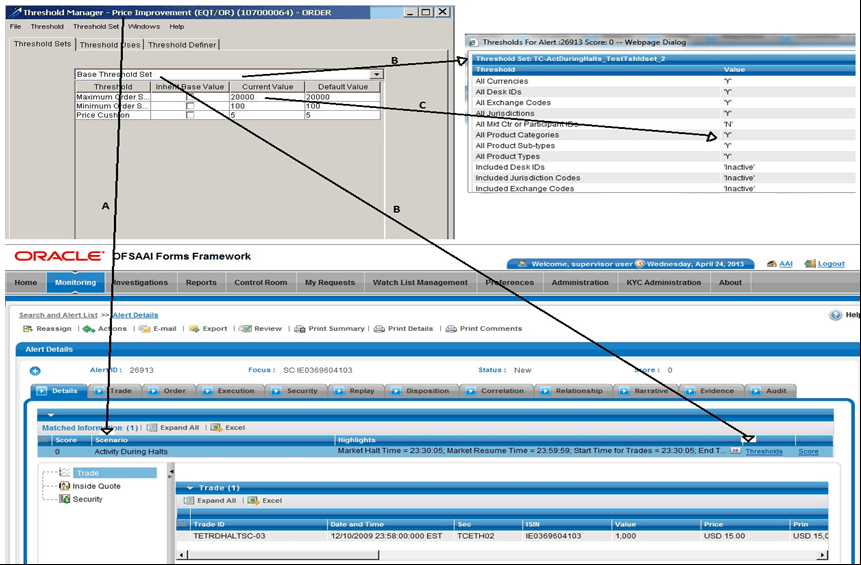The image size is (861, 565).
Task: Click the Review icon
Action: tap(245, 329)
